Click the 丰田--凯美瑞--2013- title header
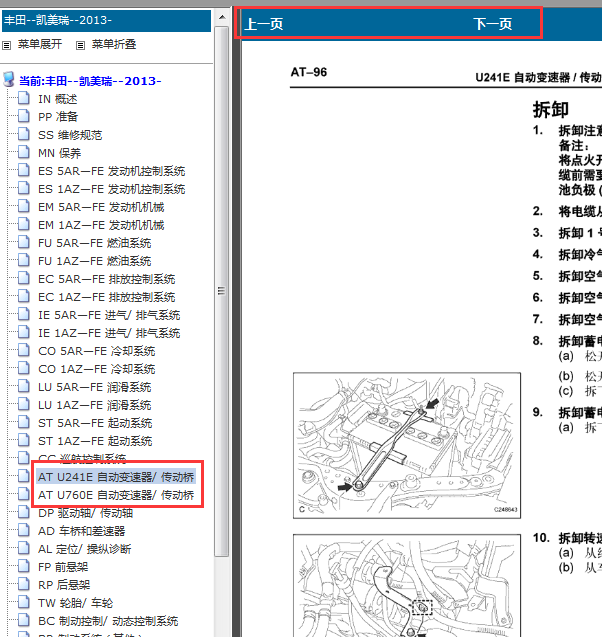 click(x=106, y=20)
